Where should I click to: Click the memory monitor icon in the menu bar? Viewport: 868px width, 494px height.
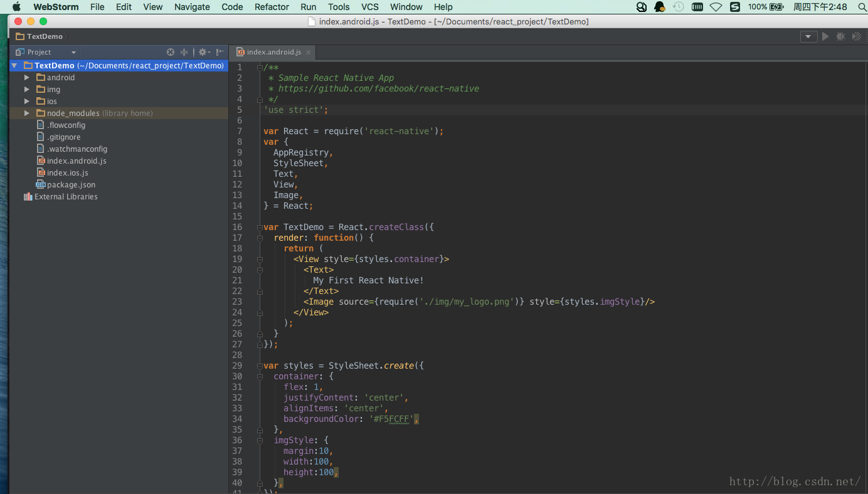[697, 7]
